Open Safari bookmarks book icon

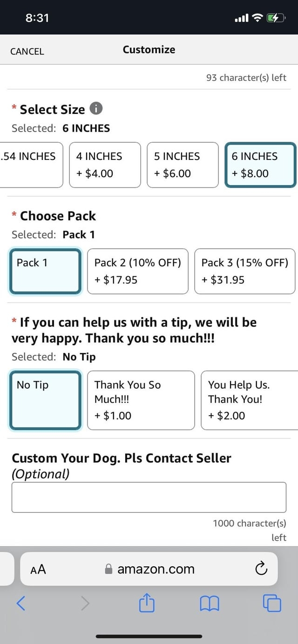click(x=209, y=604)
